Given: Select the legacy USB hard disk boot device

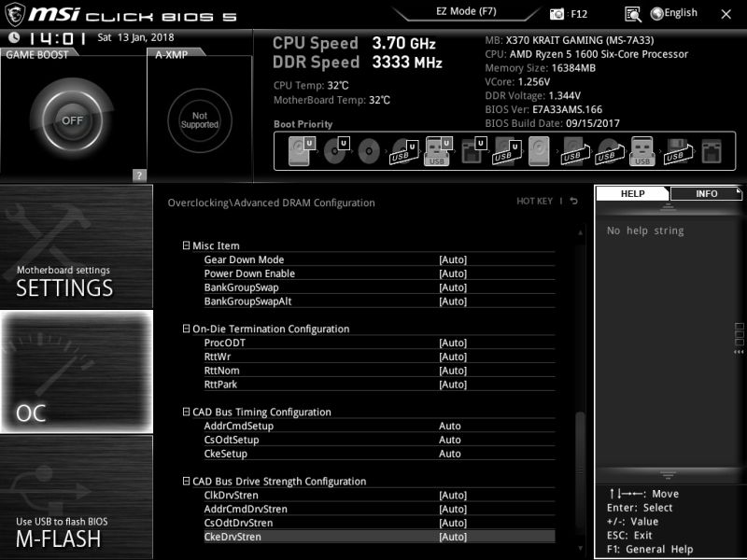Looking at the screenshot, I should click(x=575, y=151).
